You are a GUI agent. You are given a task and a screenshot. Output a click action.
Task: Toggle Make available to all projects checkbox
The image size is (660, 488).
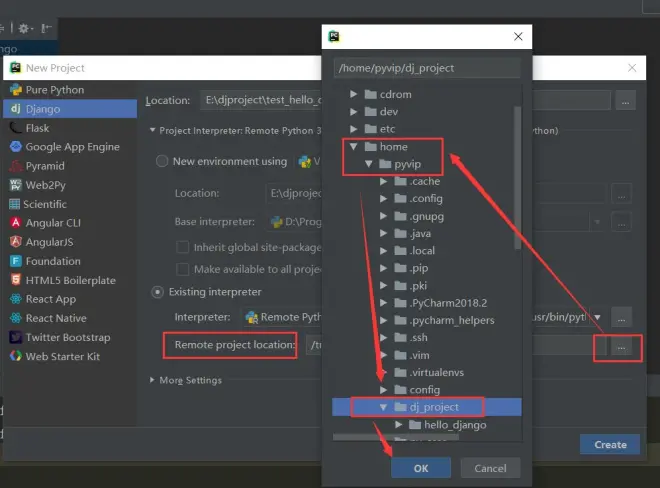tap(182, 269)
